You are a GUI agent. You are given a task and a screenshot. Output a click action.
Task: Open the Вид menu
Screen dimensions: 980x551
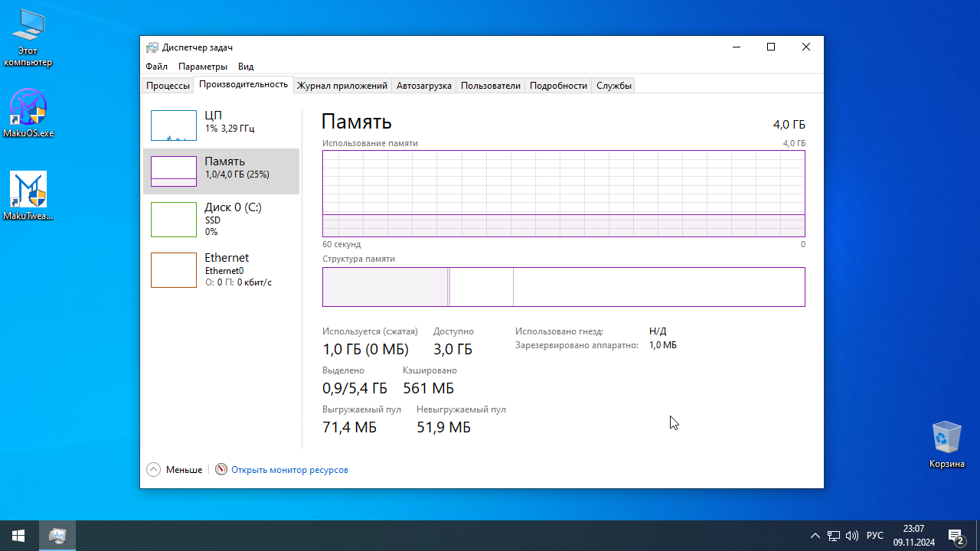click(x=245, y=67)
